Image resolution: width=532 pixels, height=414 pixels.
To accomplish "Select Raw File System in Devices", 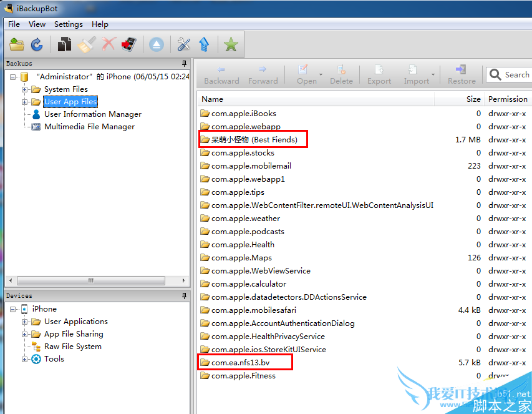I will click(72, 347).
